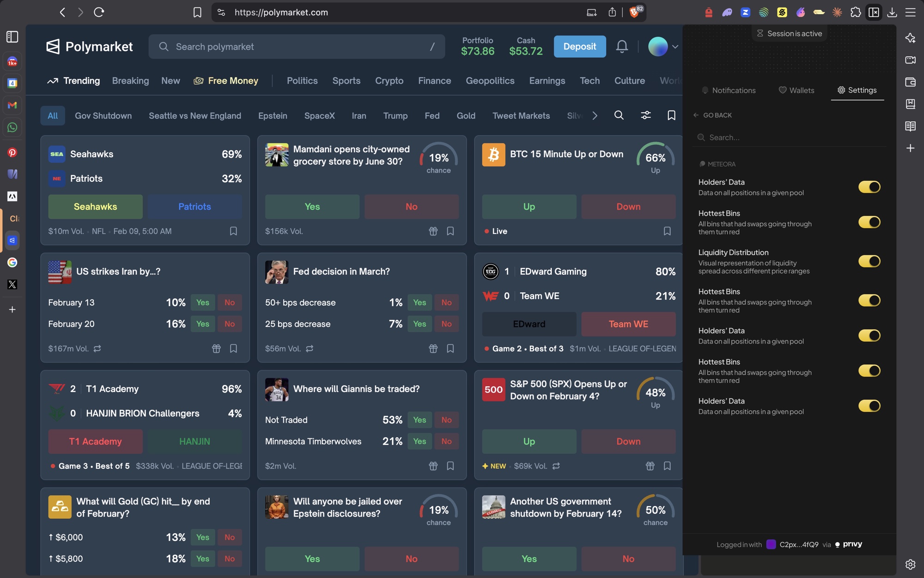
Task: Reload the page with the refresh icon
Action: [x=99, y=12]
